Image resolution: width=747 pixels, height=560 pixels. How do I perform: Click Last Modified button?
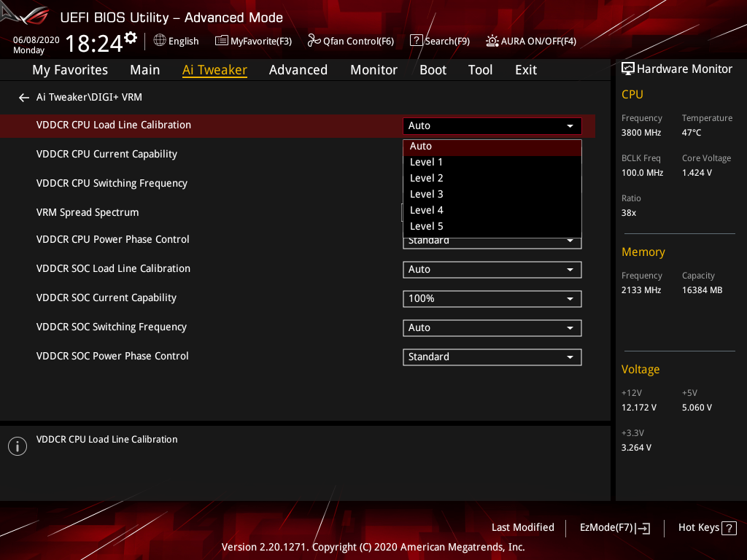click(x=522, y=528)
